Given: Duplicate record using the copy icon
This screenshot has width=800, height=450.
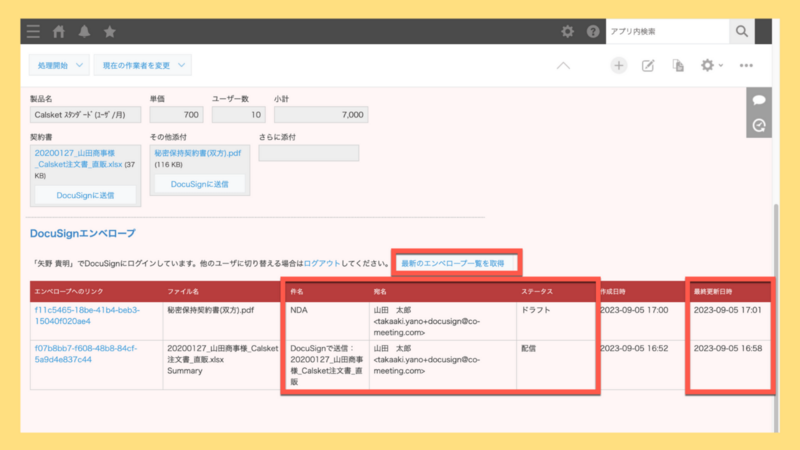Looking at the screenshot, I should pos(678,65).
